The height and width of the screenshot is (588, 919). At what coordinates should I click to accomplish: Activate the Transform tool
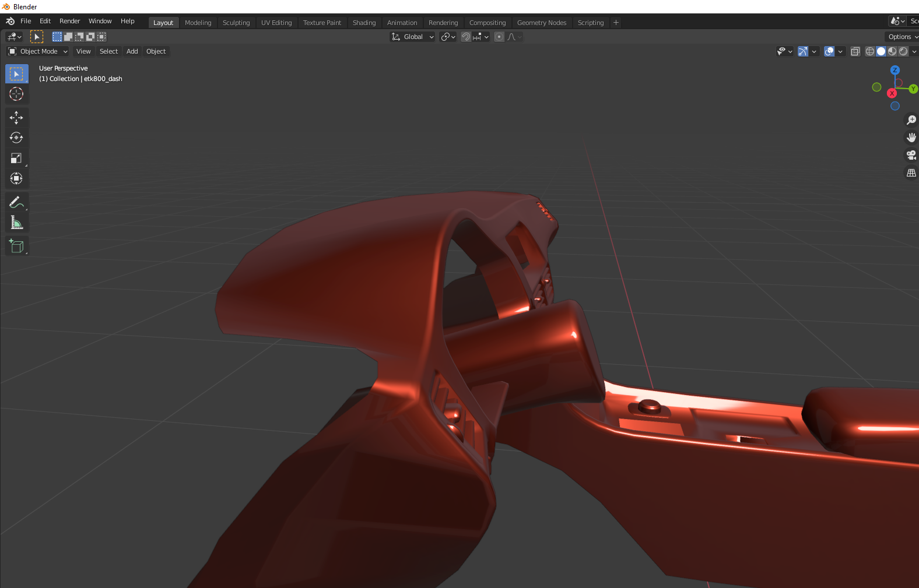click(x=17, y=178)
